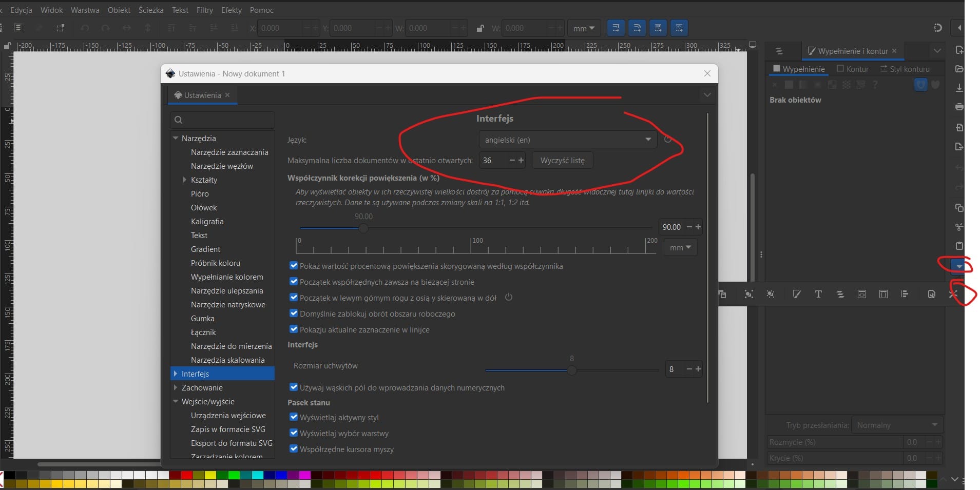Click the Cut scissors icon

(x=959, y=227)
